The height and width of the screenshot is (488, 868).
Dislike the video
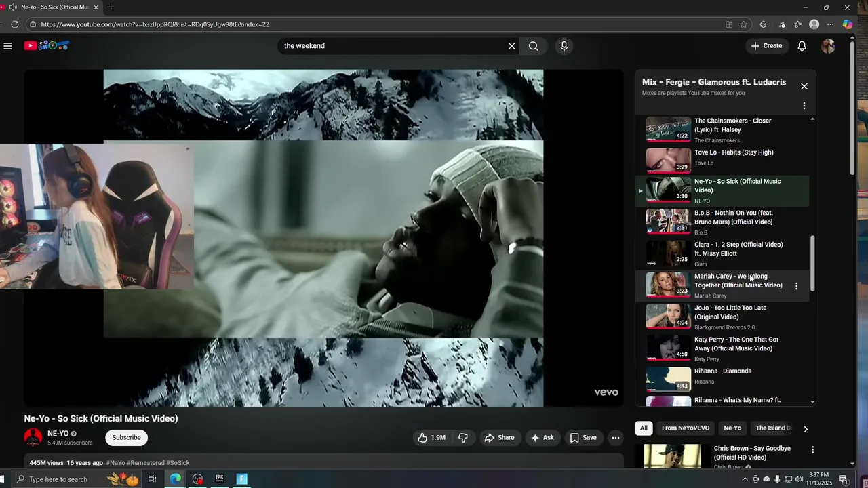463,438
